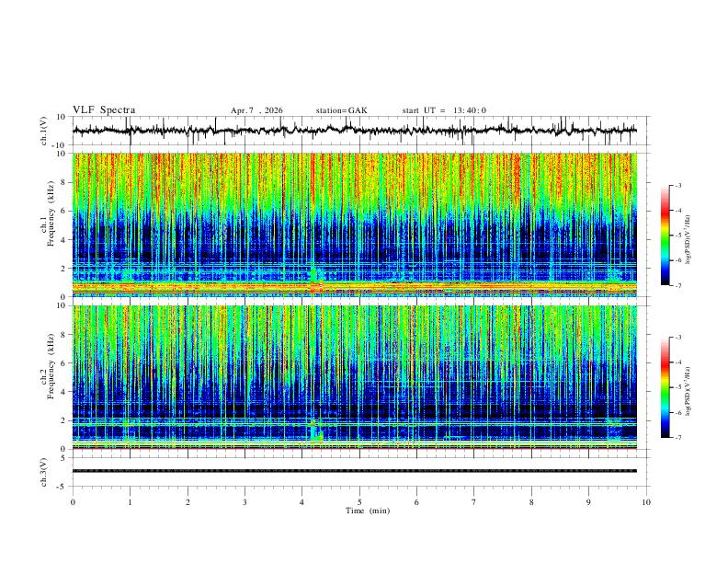Select the ch.1 colorbar "log(PSD)(V²/Hz)" label
The width and height of the screenshot is (728, 563).
[x=688, y=240]
